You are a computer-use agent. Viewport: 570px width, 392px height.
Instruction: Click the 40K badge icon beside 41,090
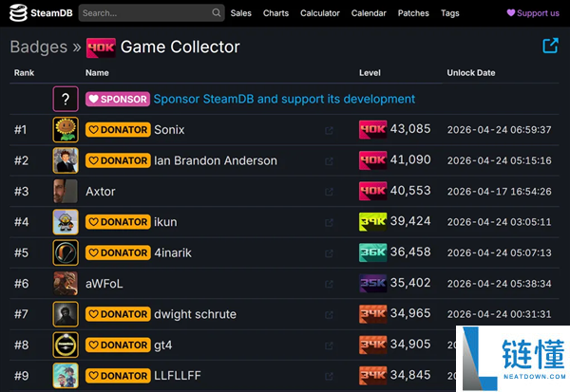(373, 160)
